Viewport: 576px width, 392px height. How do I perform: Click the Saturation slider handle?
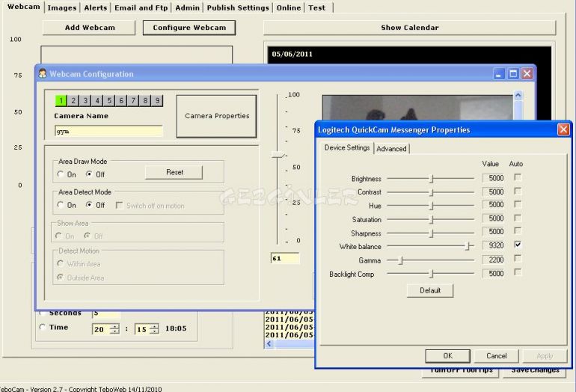pyautogui.click(x=432, y=220)
